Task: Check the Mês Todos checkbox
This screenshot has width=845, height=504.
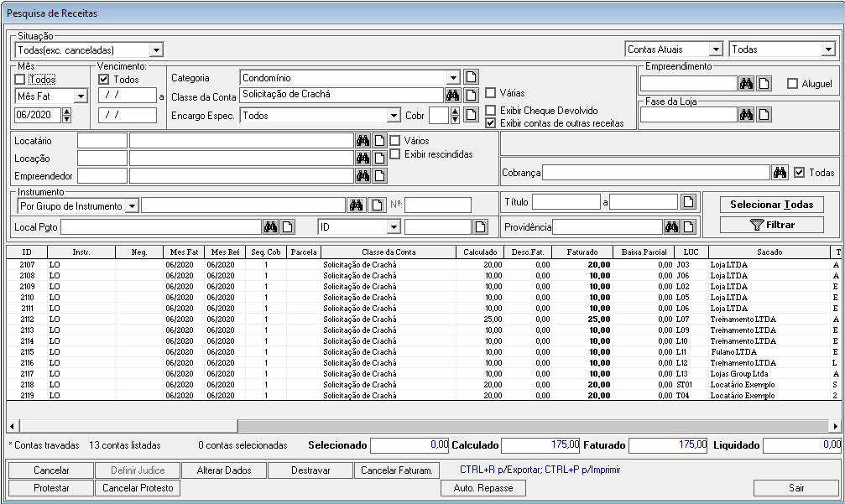Action: (20, 80)
